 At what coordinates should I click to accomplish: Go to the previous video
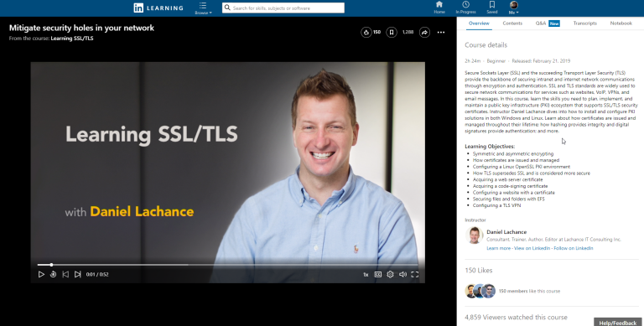tap(65, 274)
